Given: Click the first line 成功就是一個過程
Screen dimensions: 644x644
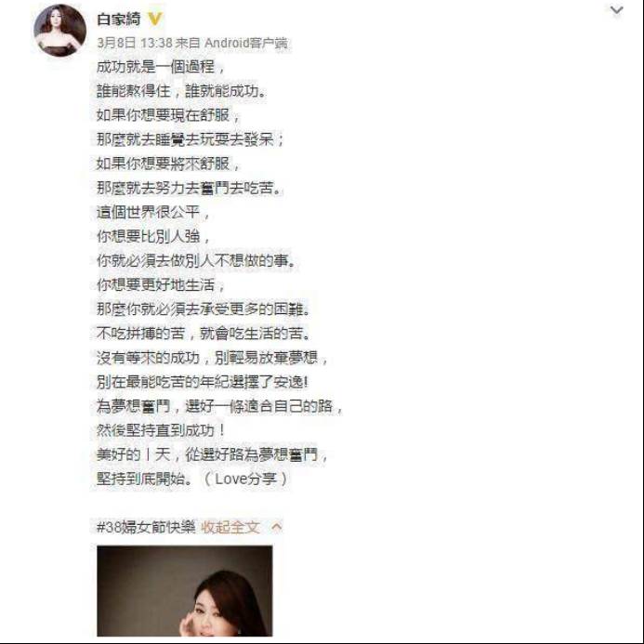Looking at the screenshot, I should [161, 67].
